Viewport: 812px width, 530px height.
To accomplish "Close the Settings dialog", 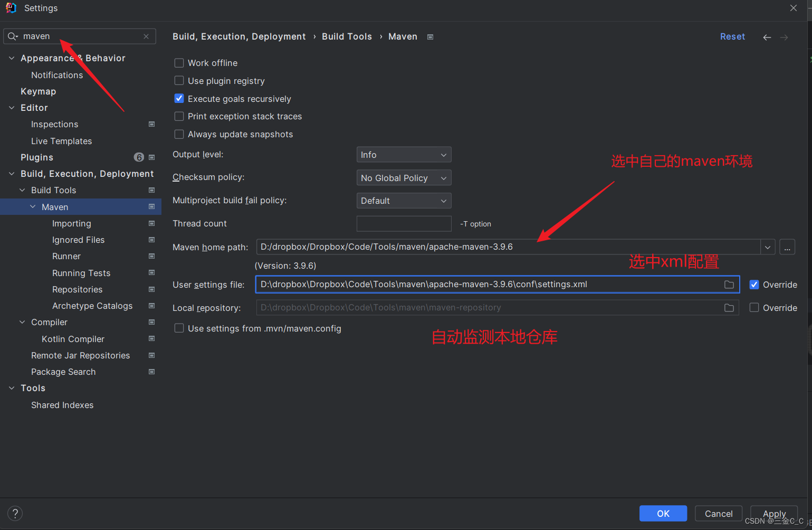I will click(793, 8).
